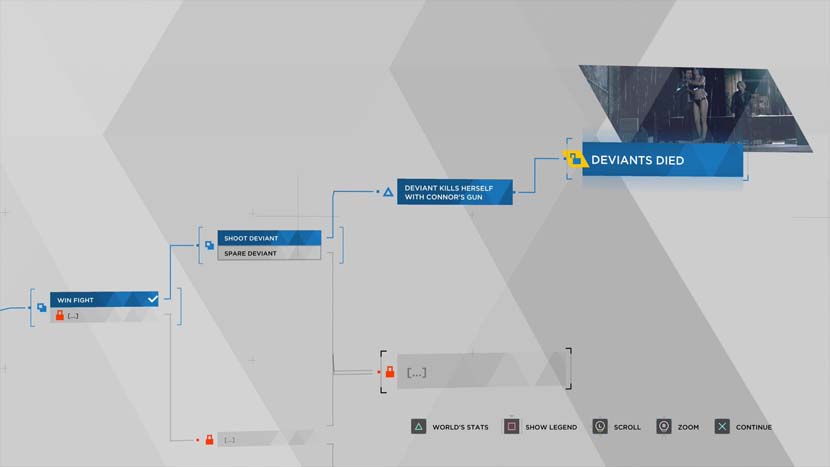Click the yellow icon beside Deviants Died
The width and height of the screenshot is (830, 467).
pos(574,160)
